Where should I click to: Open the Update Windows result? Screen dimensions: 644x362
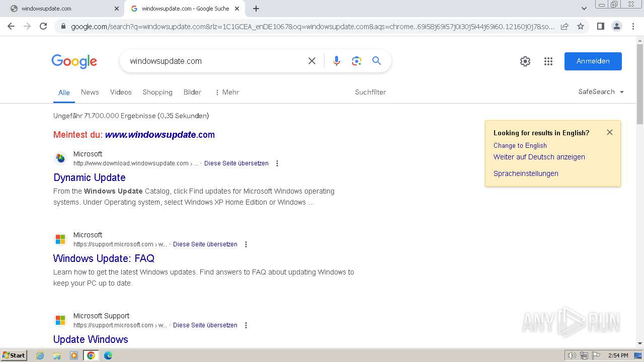(91, 339)
